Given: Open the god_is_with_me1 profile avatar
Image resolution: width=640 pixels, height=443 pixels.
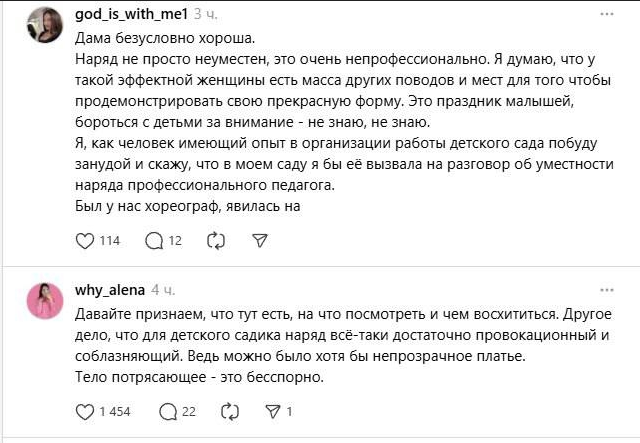Looking at the screenshot, I should (46, 23).
